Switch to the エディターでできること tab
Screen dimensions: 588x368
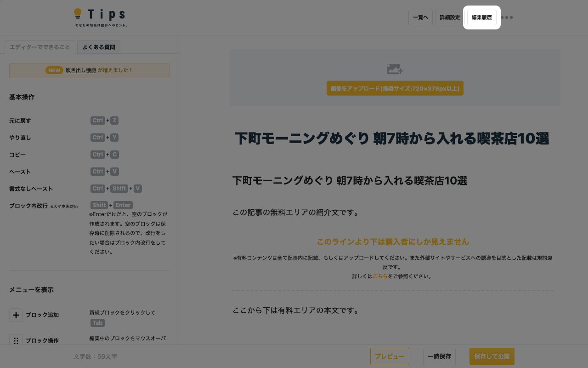tap(40, 47)
